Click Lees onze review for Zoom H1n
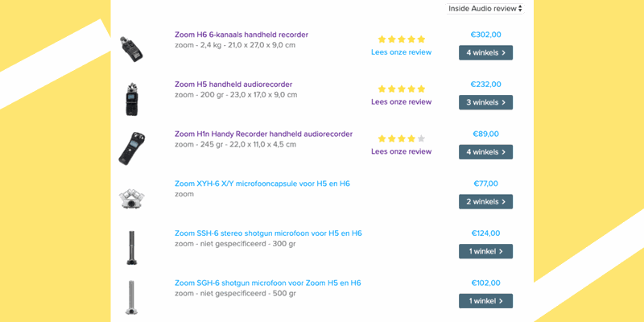The image size is (644, 322). coord(401,151)
